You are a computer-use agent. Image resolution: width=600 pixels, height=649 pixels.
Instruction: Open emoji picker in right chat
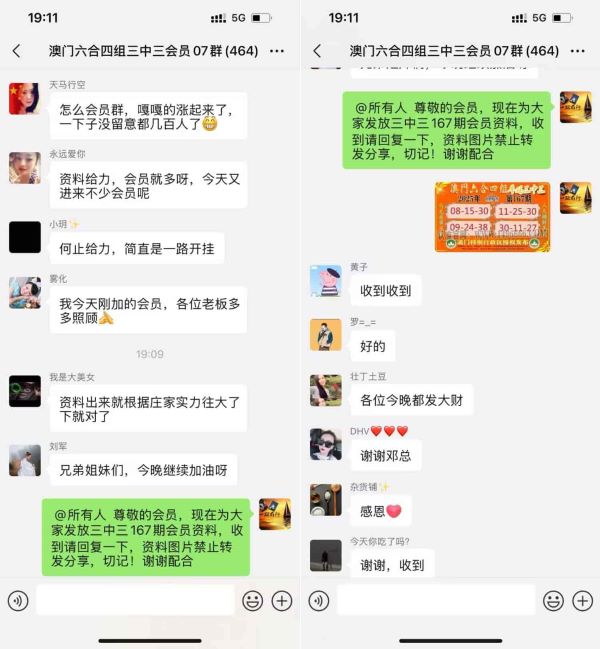click(x=553, y=601)
